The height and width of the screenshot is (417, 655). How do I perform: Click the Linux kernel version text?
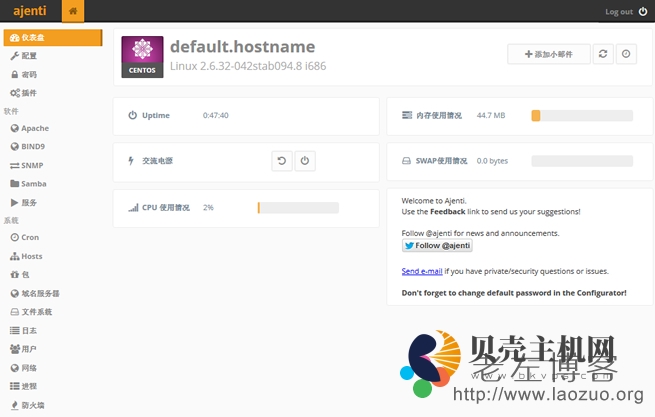248,66
